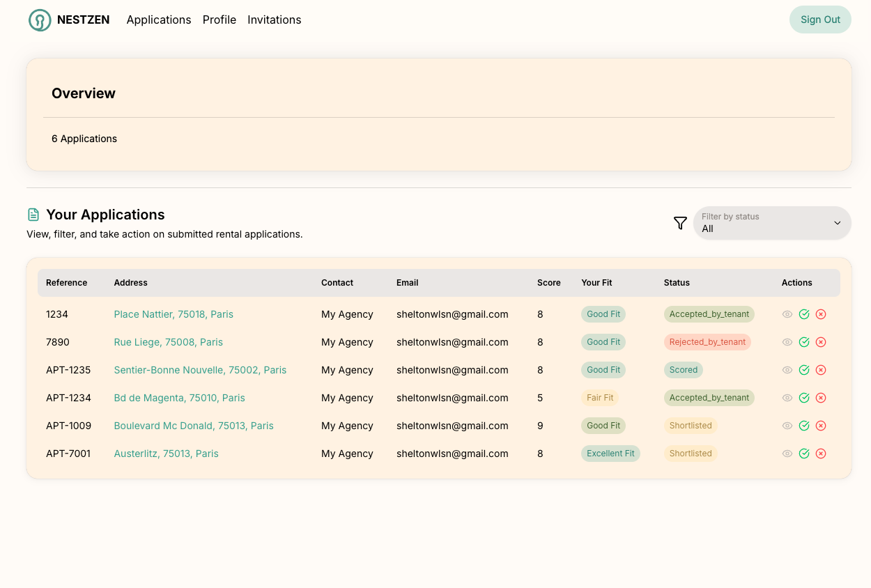
Task: View APT-7001 details via eye icon
Action: tap(787, 454)
